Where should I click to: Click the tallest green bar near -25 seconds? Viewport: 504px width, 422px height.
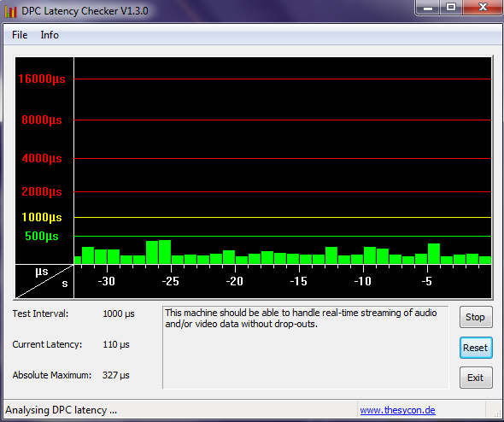pos(165,252)
